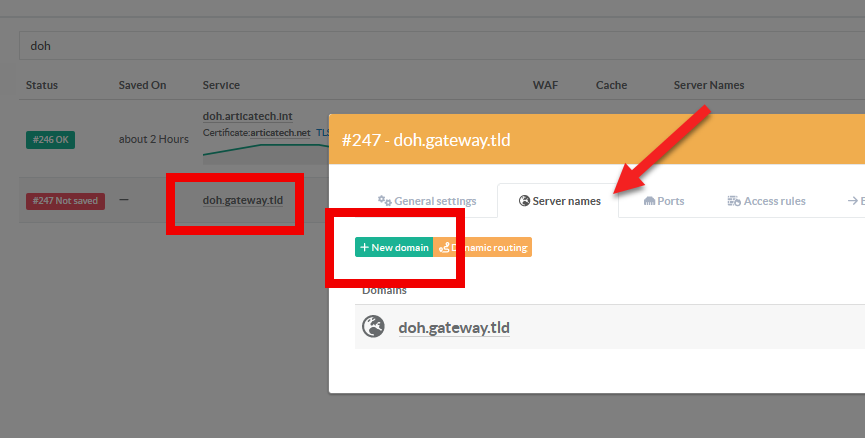Click the WAF column header
The image size is (865, 438).
click(544, 85)
